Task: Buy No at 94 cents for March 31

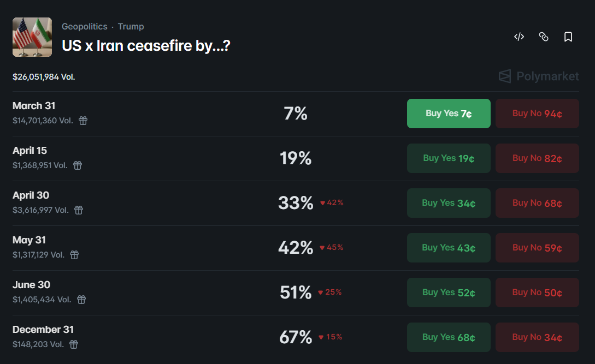Action: pos(537,113)
